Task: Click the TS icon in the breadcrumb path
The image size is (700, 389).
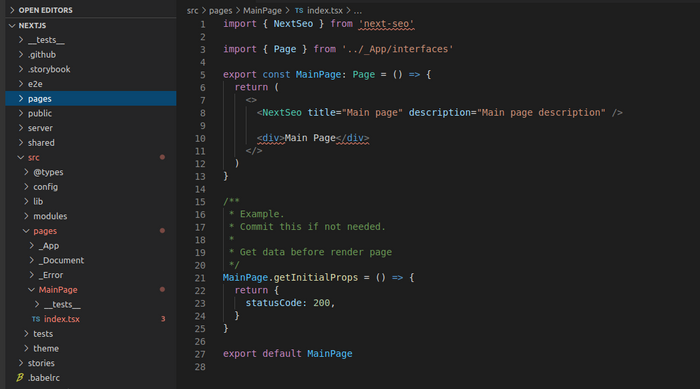Action: click(299, 10)
